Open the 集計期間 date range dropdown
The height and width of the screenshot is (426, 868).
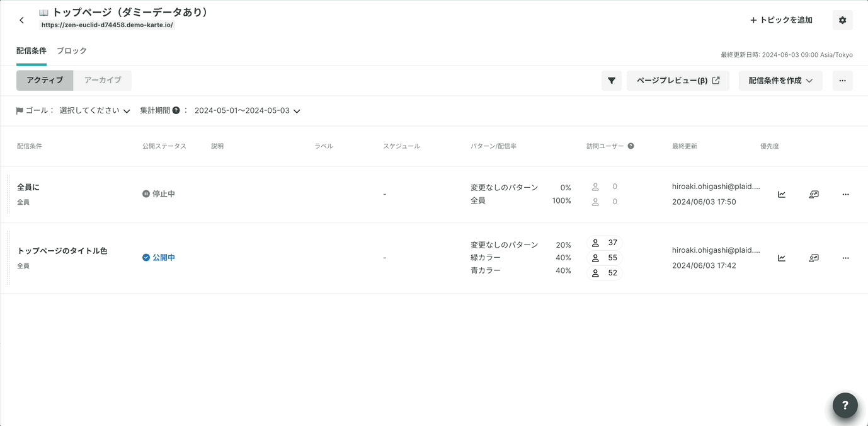pos(247,110)
